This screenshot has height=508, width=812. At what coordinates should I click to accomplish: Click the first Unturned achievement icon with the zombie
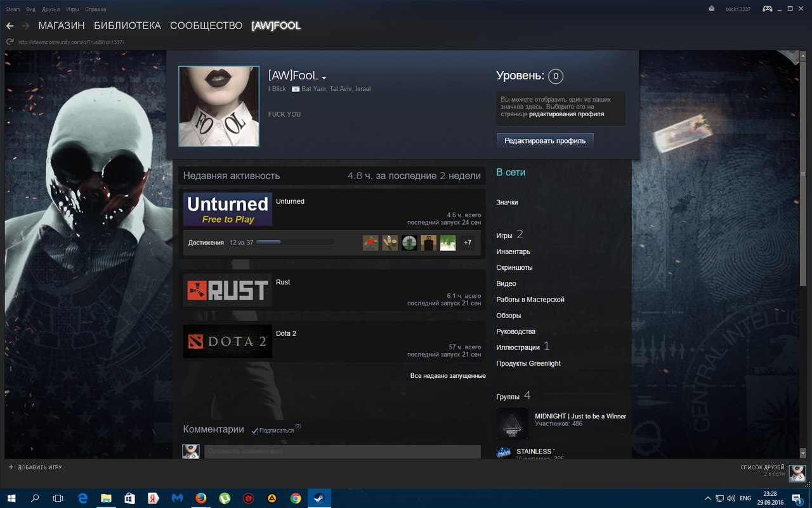pos(370,243)
